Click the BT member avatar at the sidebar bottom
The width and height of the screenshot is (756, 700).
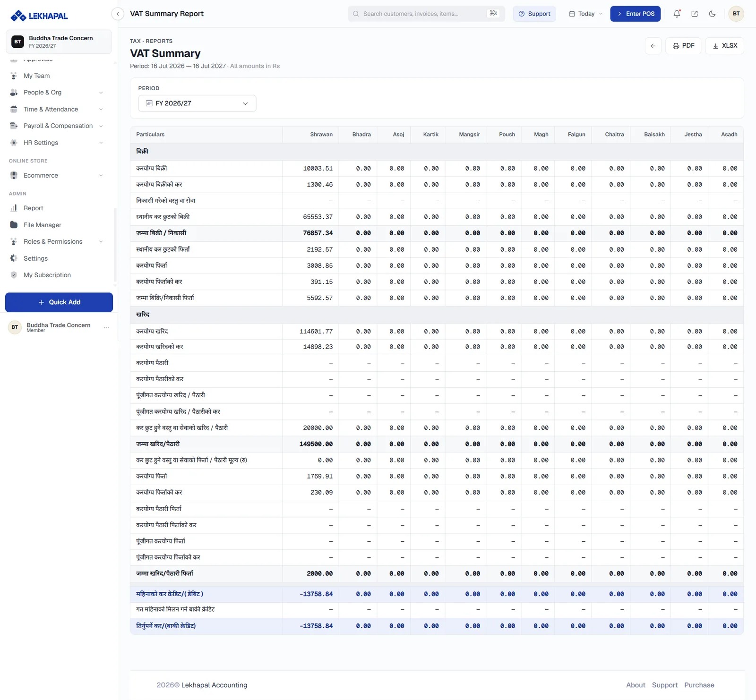15,327
